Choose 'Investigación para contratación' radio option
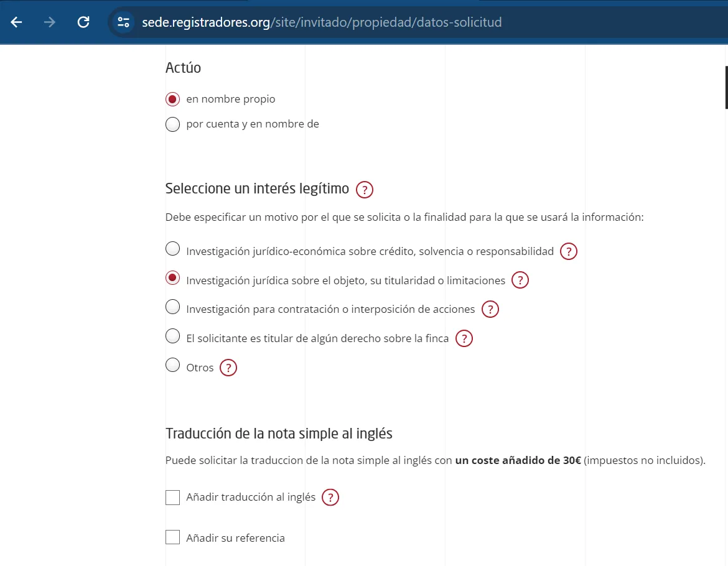Viewport: 728px width, 566px height. coord(173,307)
